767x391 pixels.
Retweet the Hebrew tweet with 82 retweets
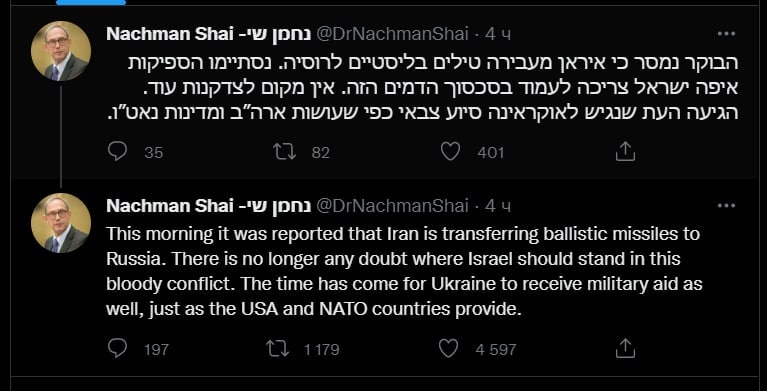(285, 152)
